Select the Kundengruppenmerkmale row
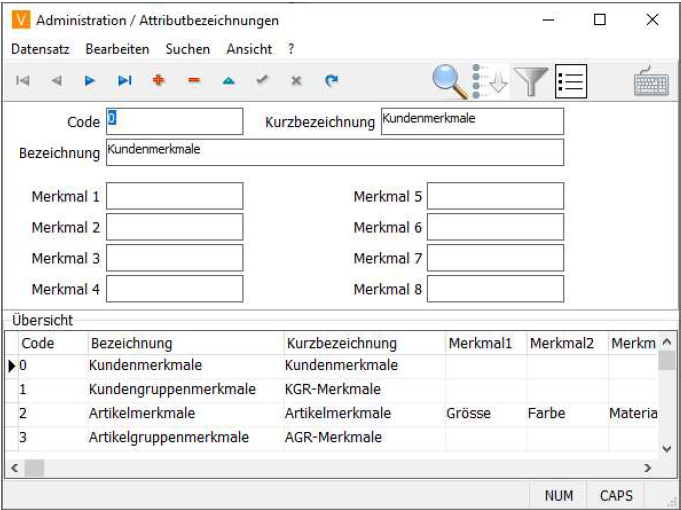This screenshot has height=510, width=681. [x=331, y=389]
